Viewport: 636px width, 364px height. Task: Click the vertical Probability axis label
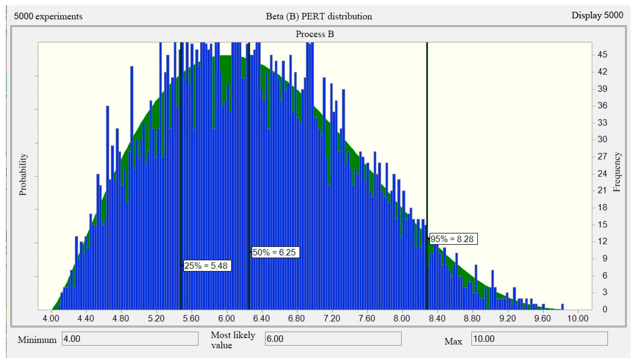(x=23, y=174)
